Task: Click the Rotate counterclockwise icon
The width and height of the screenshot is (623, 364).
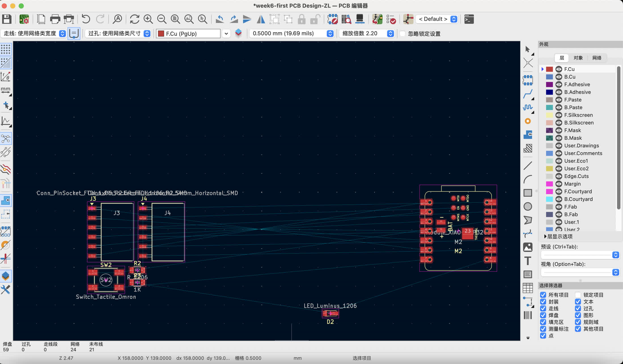Action: coord(220,19)
